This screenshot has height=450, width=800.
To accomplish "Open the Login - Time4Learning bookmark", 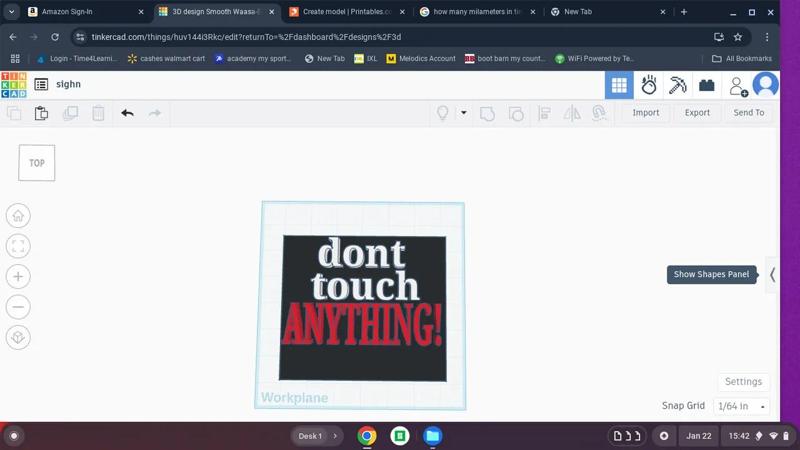I will pos(77,59).
